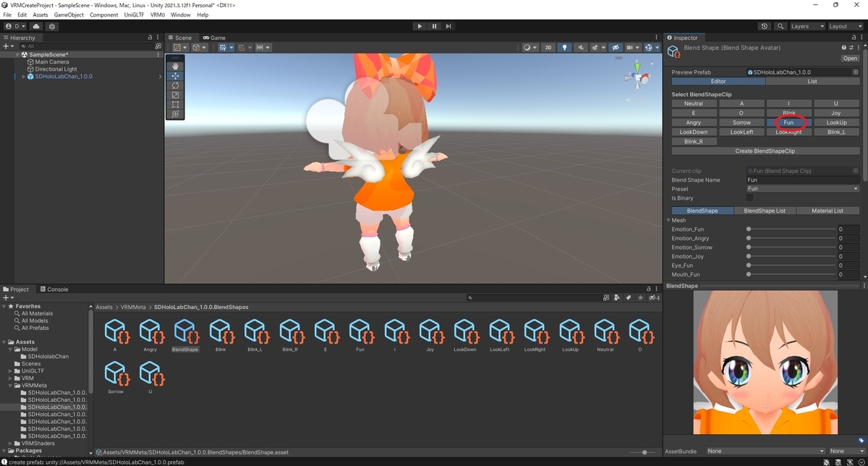Toggle the Hierarchy panel lock icon
Image resolution: width=868 pixels, height=466 pixels.
(150, 38)
